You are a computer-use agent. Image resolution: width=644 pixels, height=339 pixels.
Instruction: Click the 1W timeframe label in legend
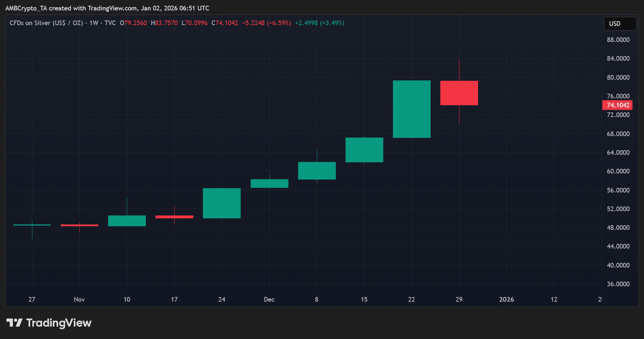(94, 23)
